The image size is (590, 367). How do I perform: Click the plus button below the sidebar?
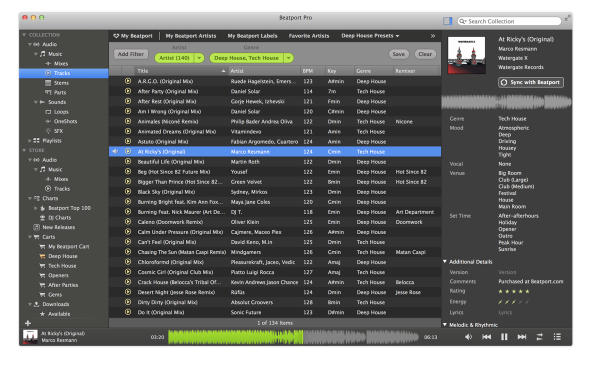point(28,323)
